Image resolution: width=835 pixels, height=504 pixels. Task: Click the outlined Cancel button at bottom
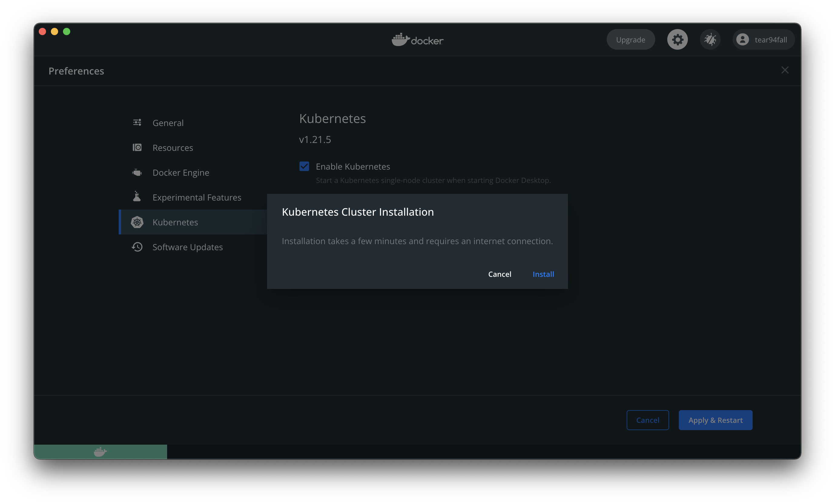coord(648,420)
